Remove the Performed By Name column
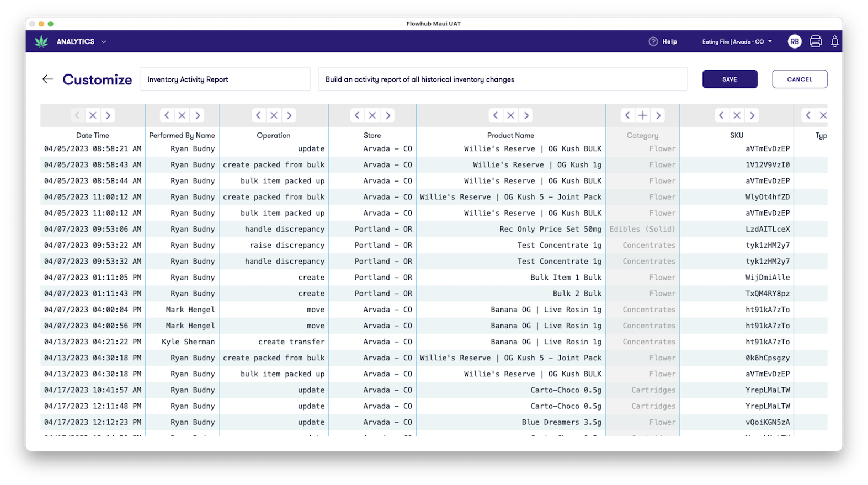 click(x=182, y=115)
